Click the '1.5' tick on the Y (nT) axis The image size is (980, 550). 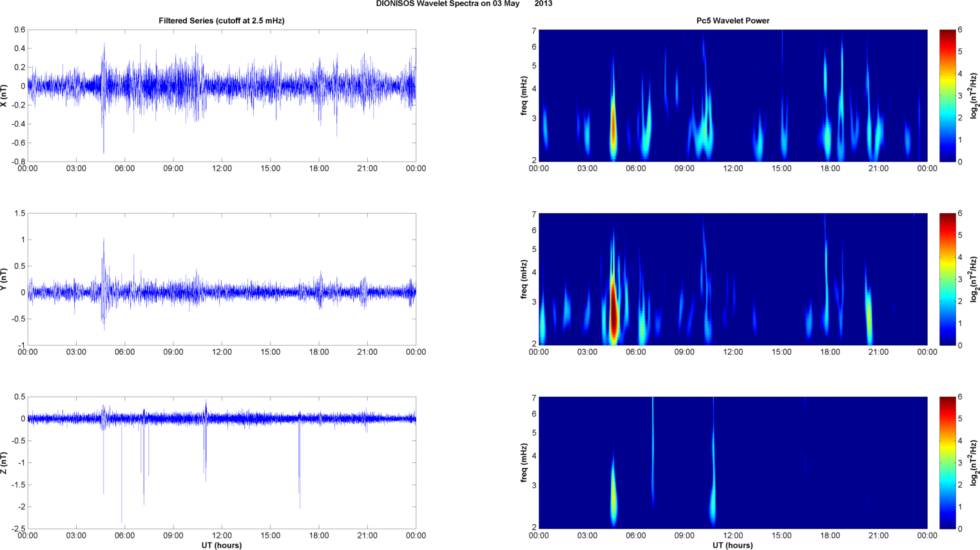click(x=20, y=213)
